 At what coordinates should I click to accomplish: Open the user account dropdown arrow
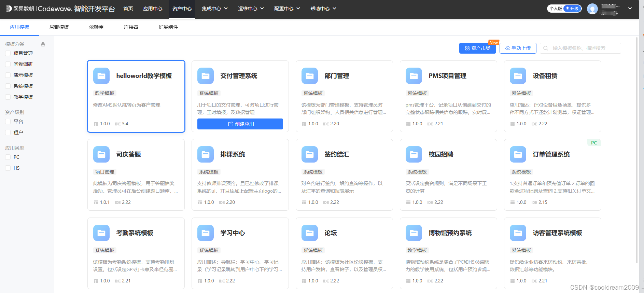(630, 9)
